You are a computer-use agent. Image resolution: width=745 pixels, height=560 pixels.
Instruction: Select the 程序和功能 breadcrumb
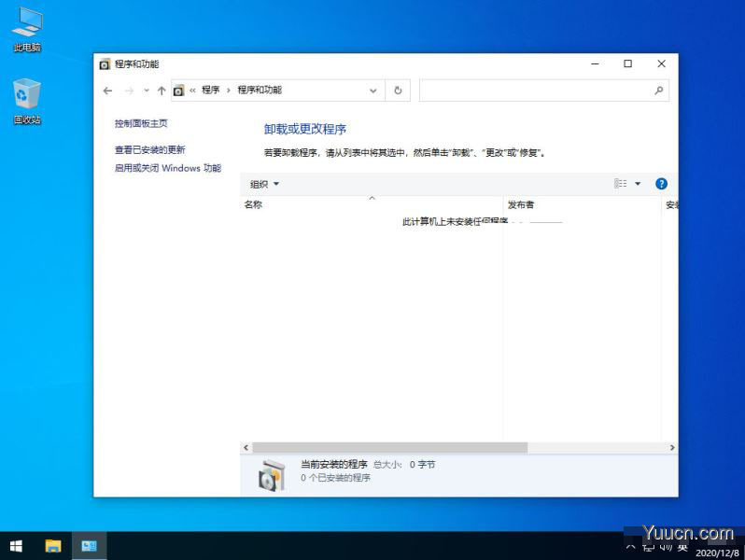pyautogui.click(x=260, y=91)
